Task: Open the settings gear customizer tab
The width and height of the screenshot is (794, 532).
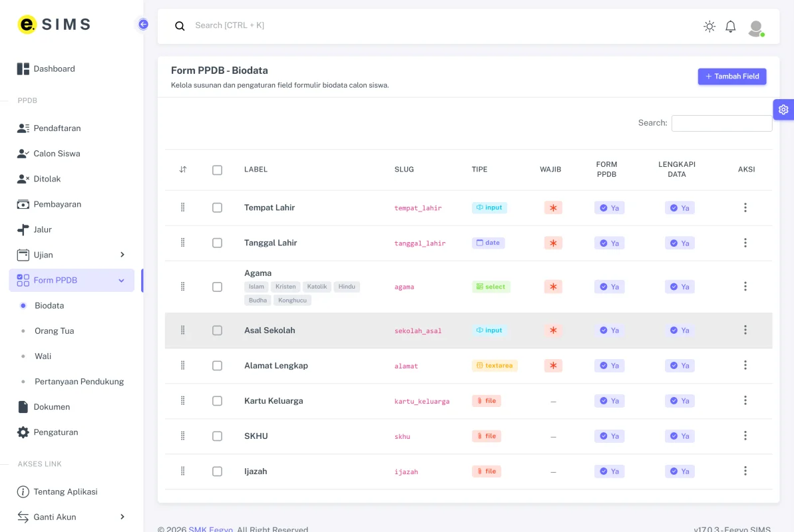Action: [783, 109]
